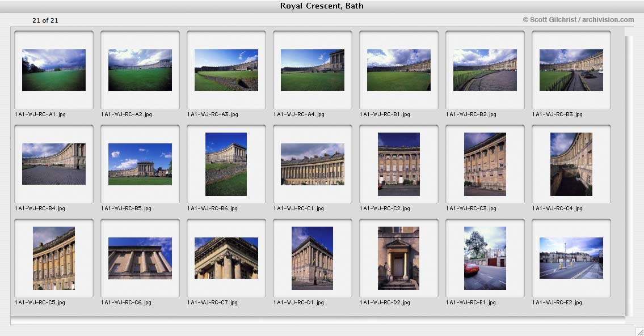The height and width of the screenshot is (336, 644).
Task: Choose the 1A1-WJ-RC-B2.jpg slide image
Action: [485, 70]
